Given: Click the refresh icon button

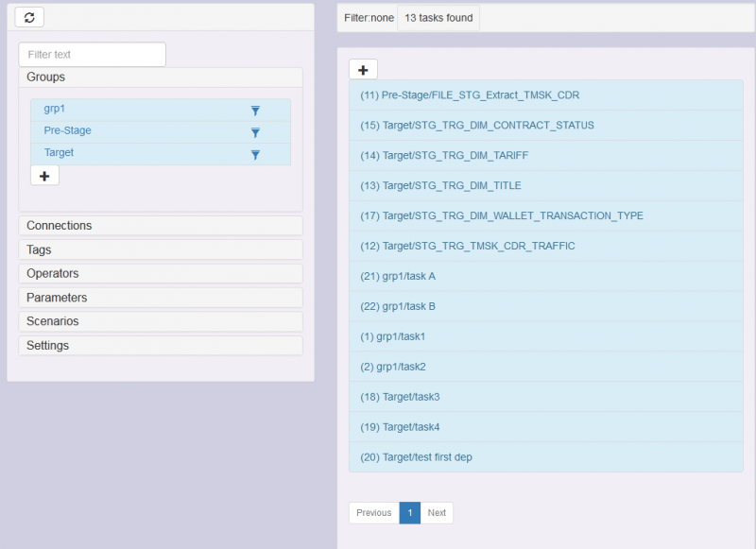Looking at the screenshot, I should (x=29, y=17).
